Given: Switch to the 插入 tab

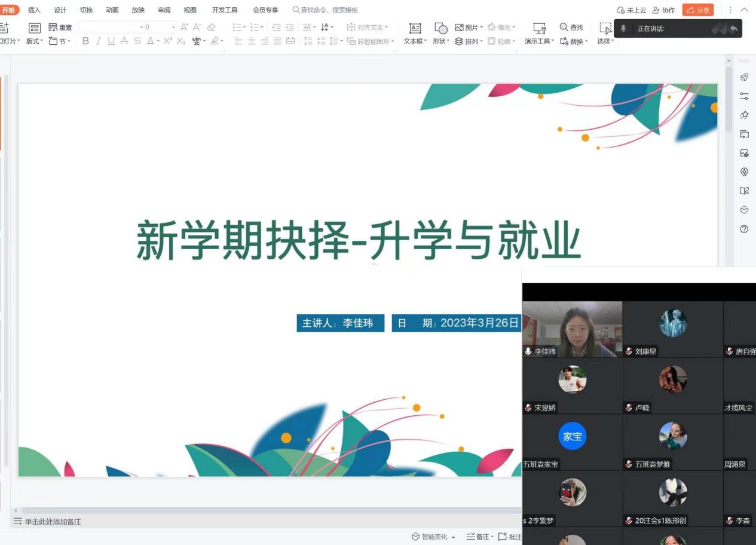Looking at the screenshot, I should click(x=35, y=10).
